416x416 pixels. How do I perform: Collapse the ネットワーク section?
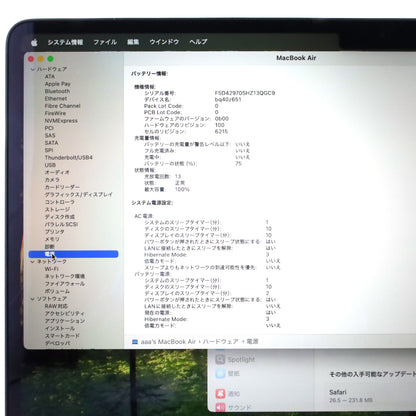pos(32,262)
